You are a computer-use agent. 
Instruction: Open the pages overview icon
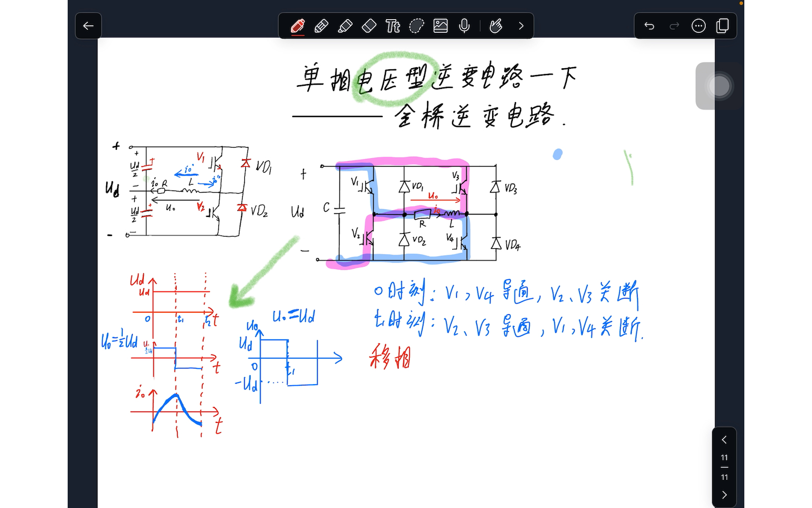[722, 26]
